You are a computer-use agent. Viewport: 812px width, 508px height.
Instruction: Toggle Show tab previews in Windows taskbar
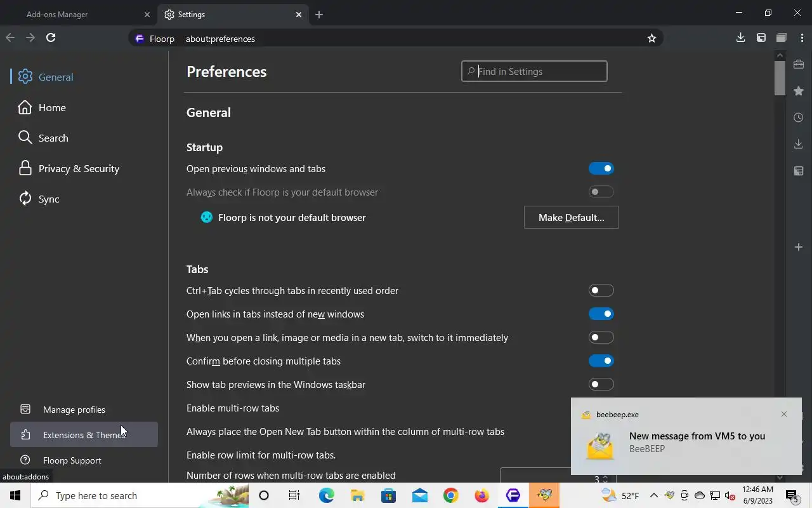click(x=601, y=384)
